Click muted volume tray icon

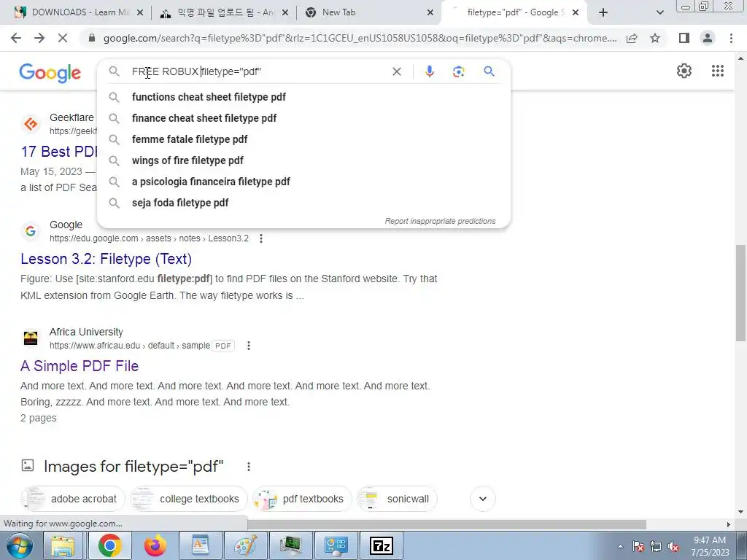(x=673, y=547)
